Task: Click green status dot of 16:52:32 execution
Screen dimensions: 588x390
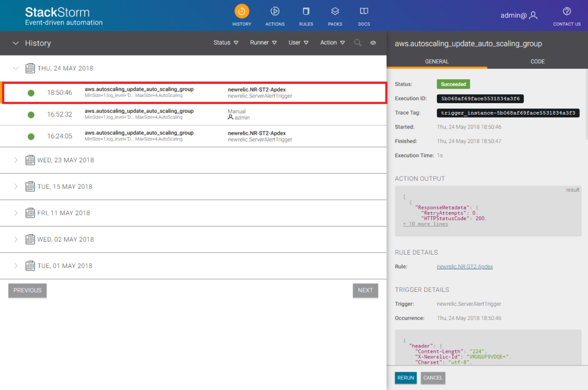Action: coord(31,115)
